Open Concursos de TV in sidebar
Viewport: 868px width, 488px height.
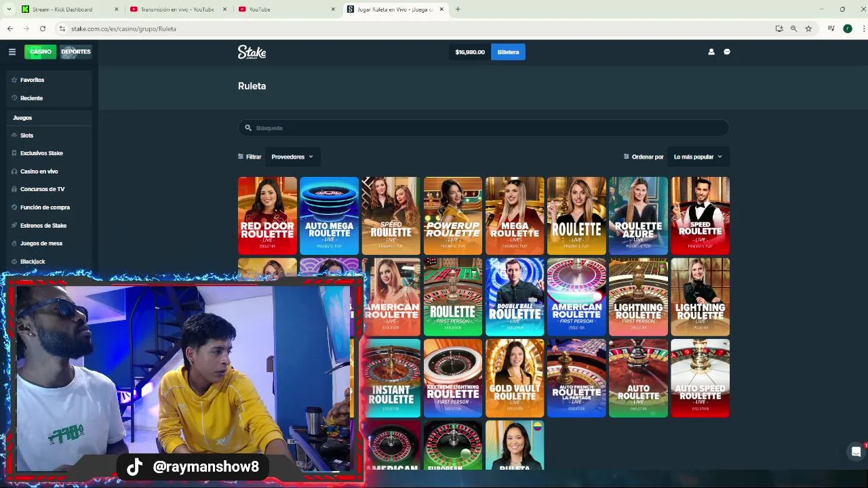[x=42, y=189]
